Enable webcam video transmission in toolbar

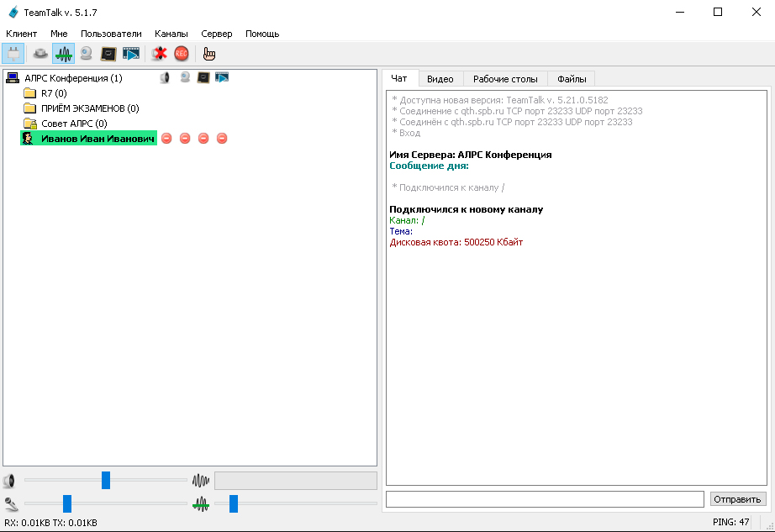point(86,55)
